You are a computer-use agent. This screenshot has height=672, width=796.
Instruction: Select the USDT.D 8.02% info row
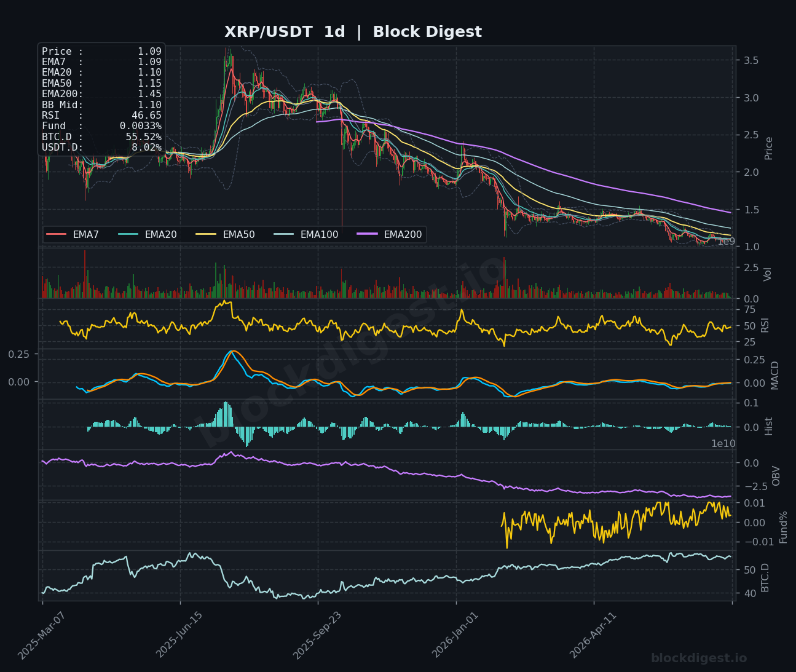(x=101, y=148)
